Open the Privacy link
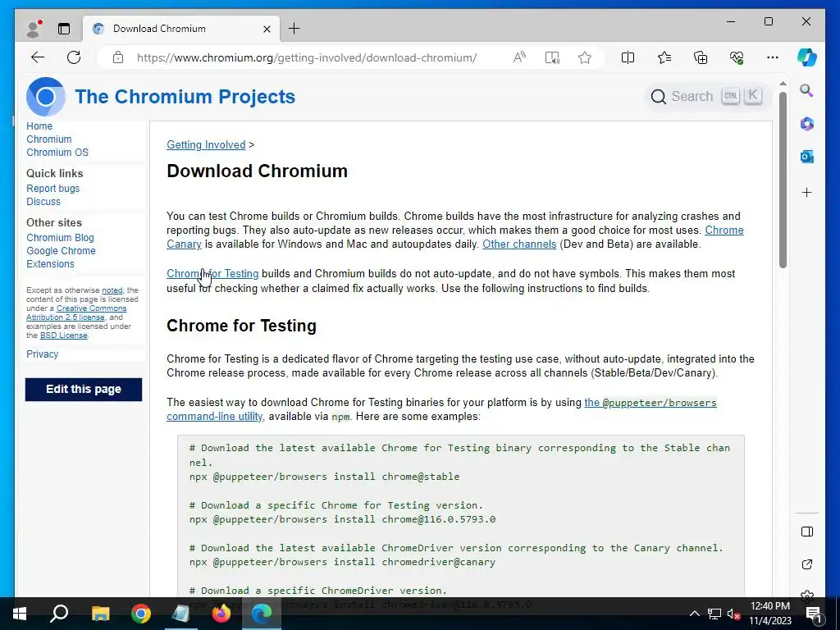 pos(43,354)
